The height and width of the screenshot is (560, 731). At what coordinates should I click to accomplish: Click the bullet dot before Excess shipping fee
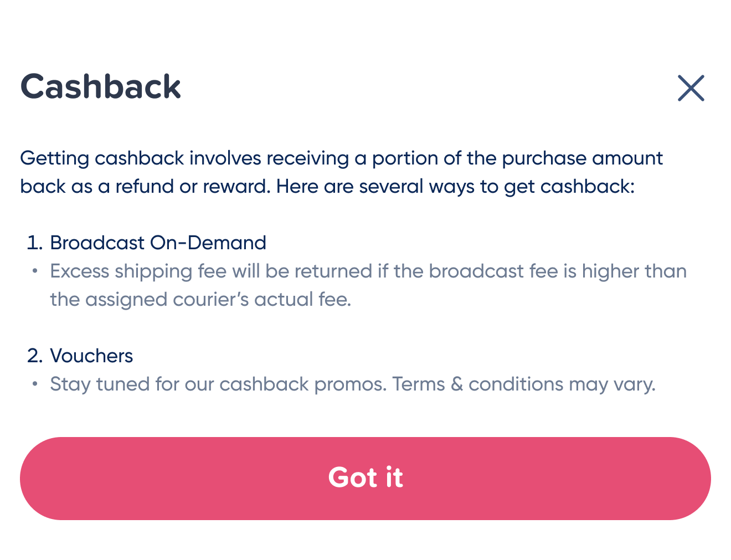(35, 271)
